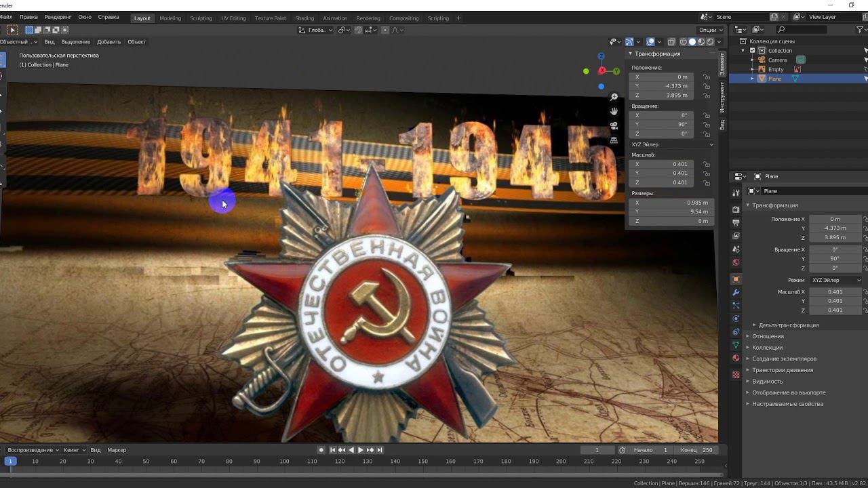This screenshot has width=868, height=488.
Task: Open the Tool properties tab icon
Action: tap(736, 193)
